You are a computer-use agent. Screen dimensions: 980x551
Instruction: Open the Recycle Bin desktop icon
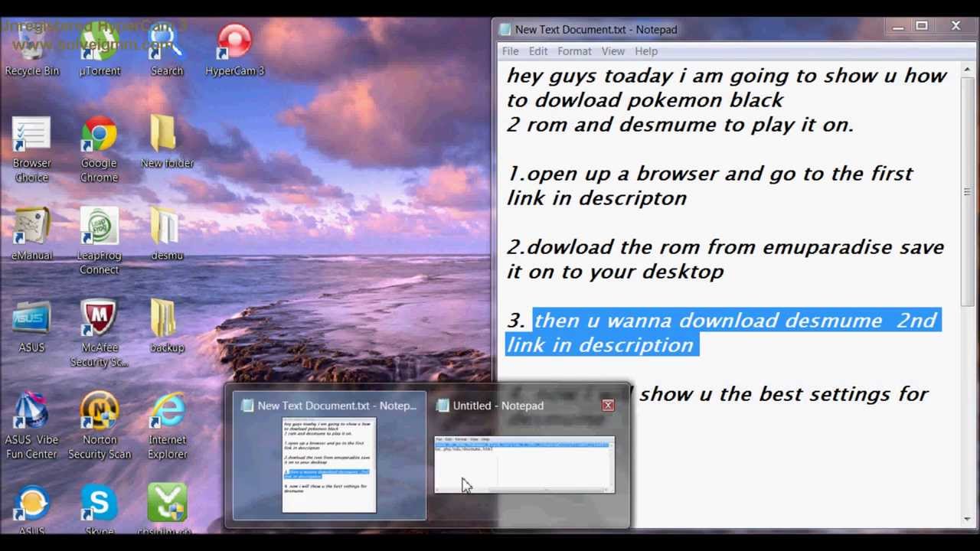(31, 50)
